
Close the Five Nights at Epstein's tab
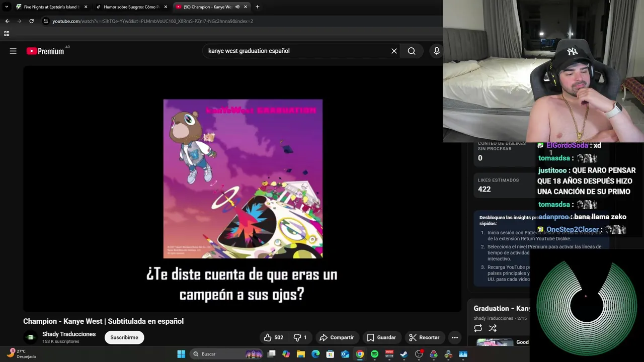click(x=86, y=7)
